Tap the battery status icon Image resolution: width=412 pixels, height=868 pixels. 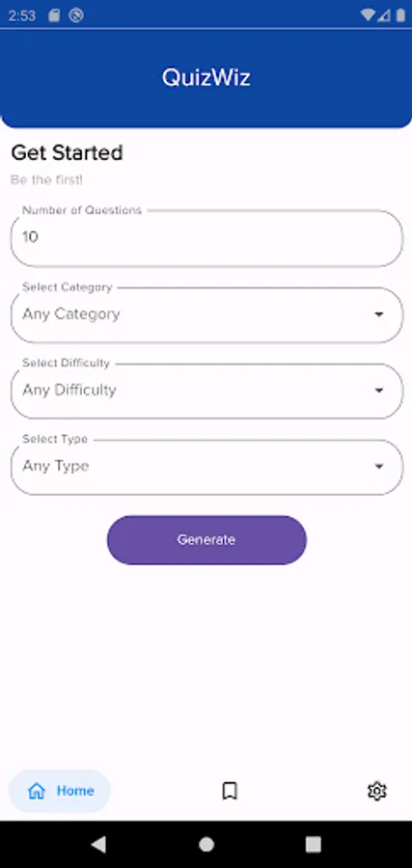point(400,15)
